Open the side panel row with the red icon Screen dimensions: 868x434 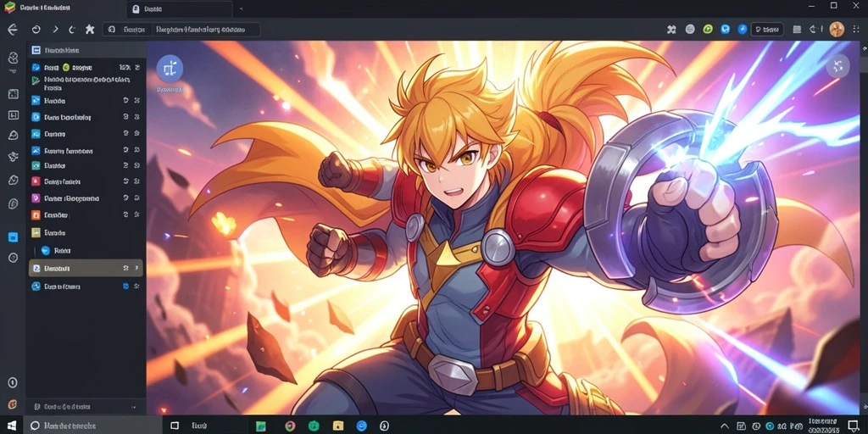(x=86, y=181)
